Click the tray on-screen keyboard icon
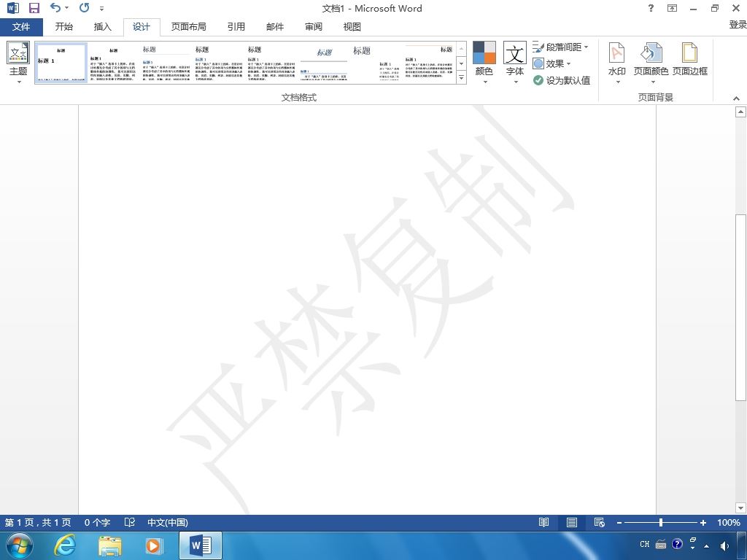Image resolution: width=747 pixels, height=560 pixels. [661, 544]
